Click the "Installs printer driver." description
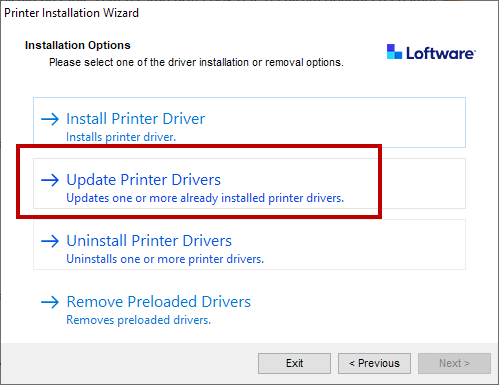Viewport: 499px width, 385px height. (x=121, y=137)
